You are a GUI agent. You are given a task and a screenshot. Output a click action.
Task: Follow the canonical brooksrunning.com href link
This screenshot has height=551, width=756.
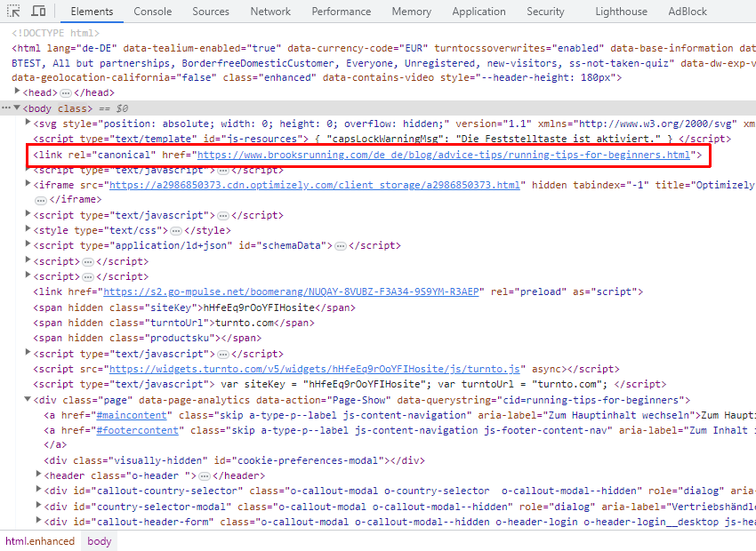pyautogui.click(x=444, y=156)
